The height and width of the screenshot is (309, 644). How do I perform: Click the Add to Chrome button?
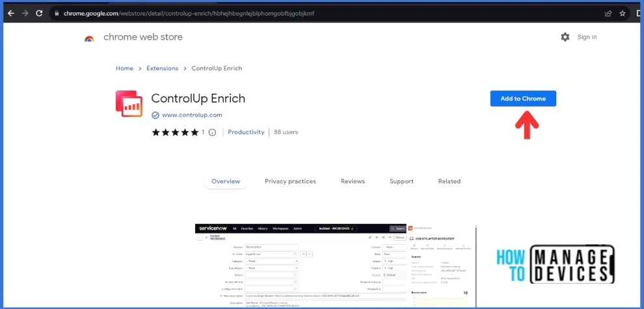click(523, 99)
